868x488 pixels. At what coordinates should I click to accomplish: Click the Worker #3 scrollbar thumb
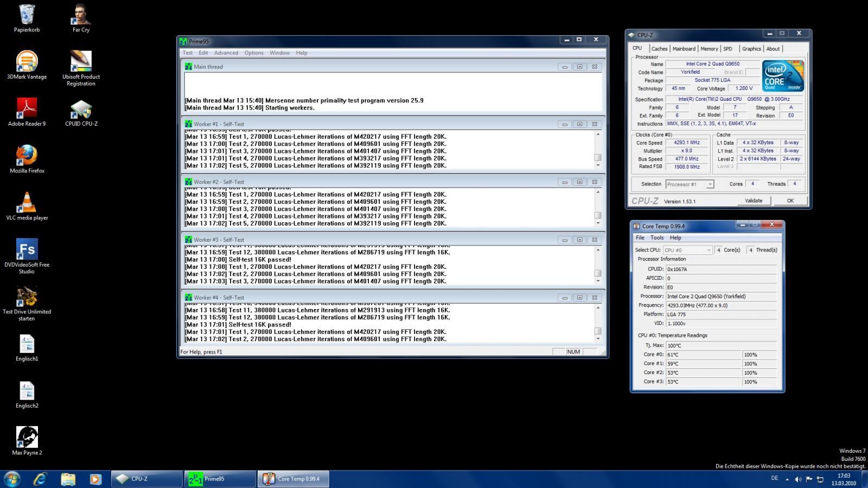pos(598,273)
